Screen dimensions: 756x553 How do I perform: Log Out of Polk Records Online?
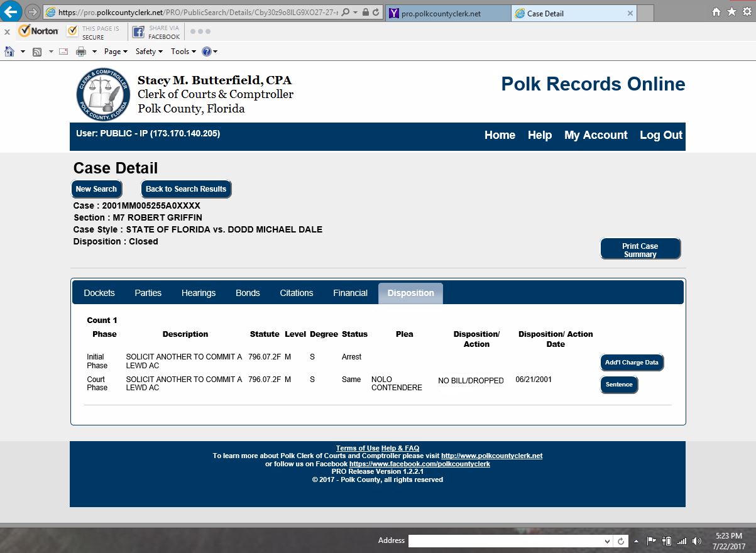[x=661, y=135]
